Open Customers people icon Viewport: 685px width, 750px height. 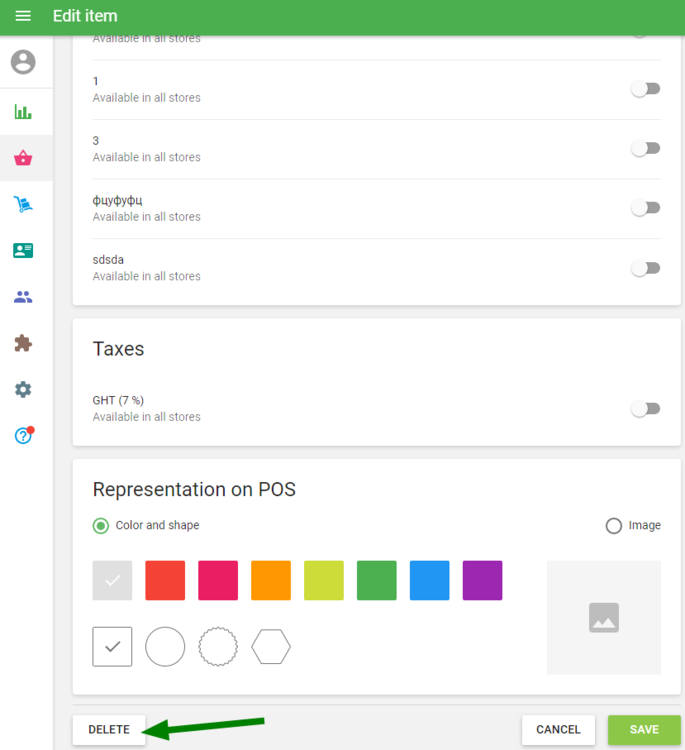click(23, 297)
